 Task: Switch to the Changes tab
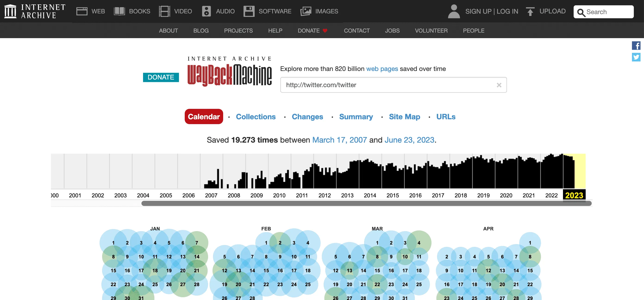[x=307, y=116]
